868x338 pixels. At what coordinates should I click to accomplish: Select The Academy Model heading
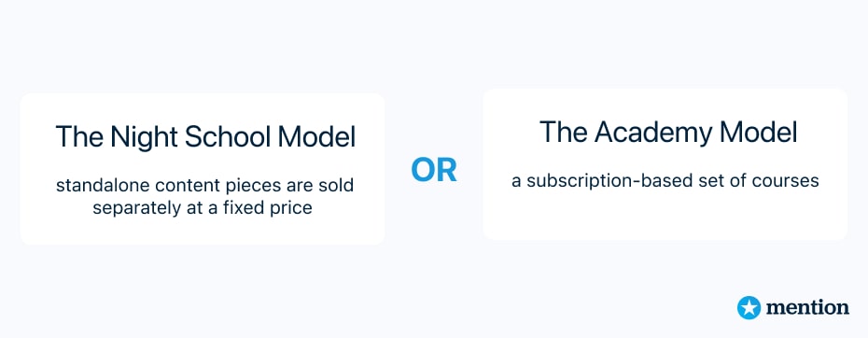(668, 132)
